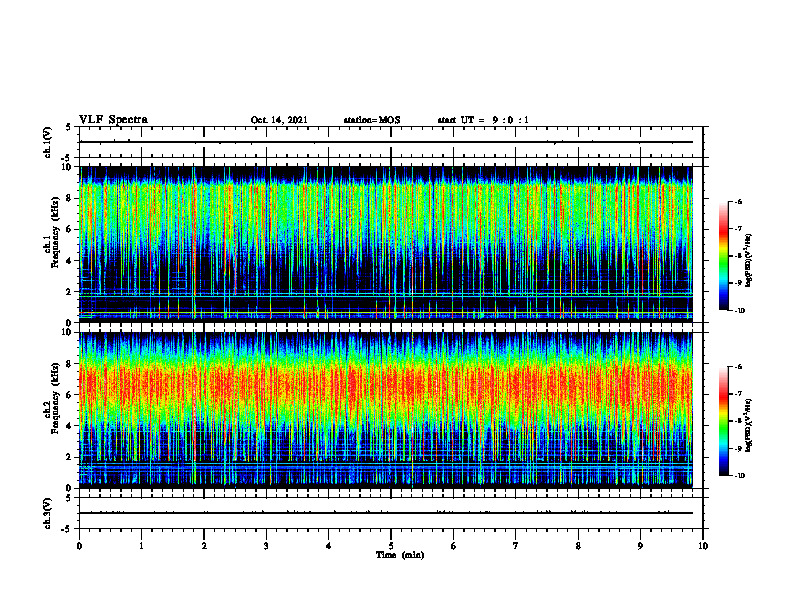Click time axis tick label "5"
Viewport: 792px width, 612px height.
pos(391,546)
